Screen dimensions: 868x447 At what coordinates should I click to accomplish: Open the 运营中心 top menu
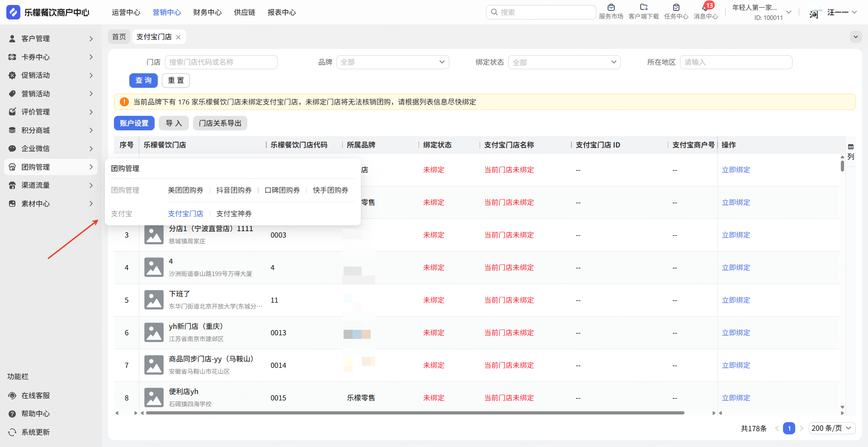pos(126,13)
